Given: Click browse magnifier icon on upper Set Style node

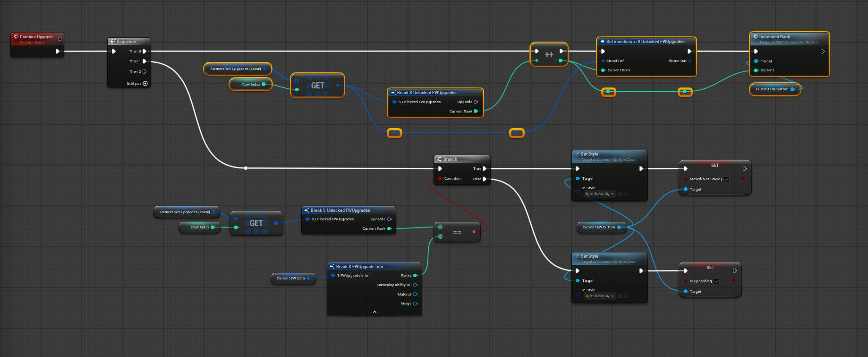Looking at the screenshot, I should [x=626, y=194].
